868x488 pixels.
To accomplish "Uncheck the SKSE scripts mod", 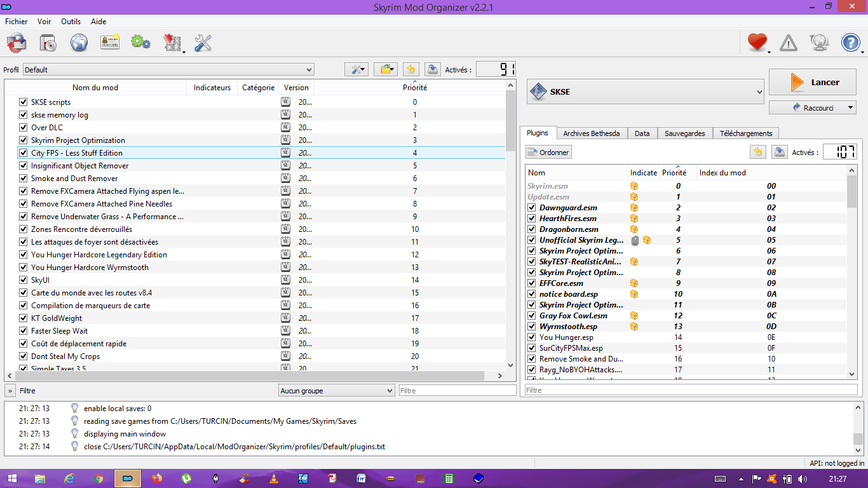I will [24, 102].
